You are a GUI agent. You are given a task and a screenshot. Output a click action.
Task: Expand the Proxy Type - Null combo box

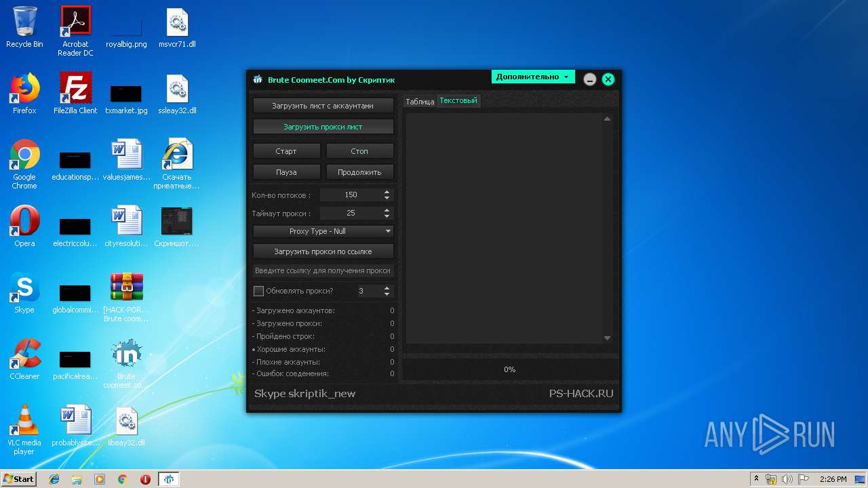click(323, 231)
